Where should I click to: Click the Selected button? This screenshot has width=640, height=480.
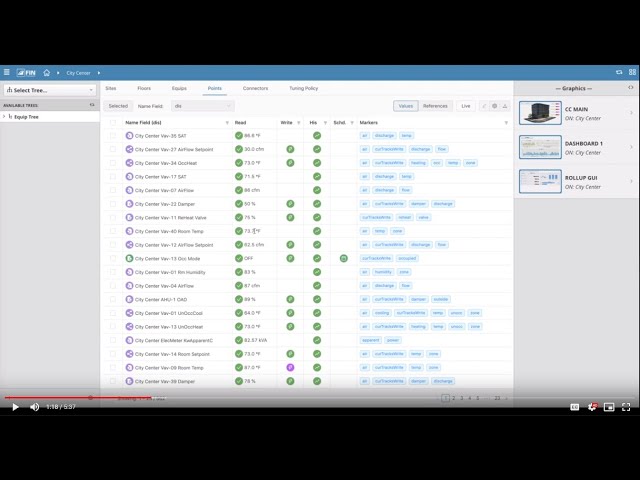tap(118, 106)
